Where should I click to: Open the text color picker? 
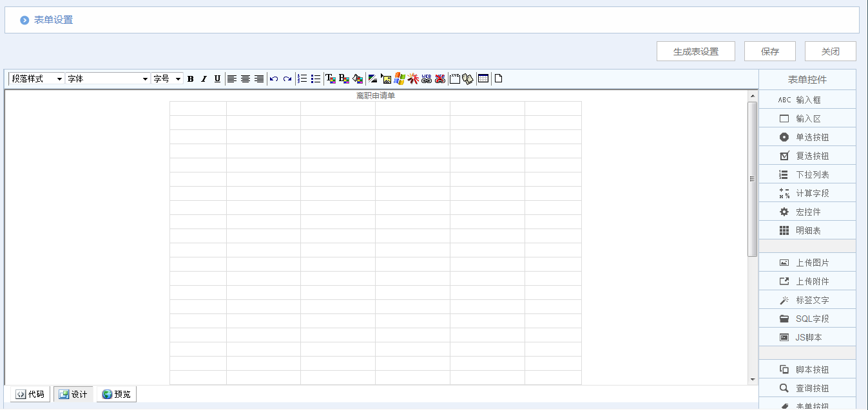click(x=331, y=79)
